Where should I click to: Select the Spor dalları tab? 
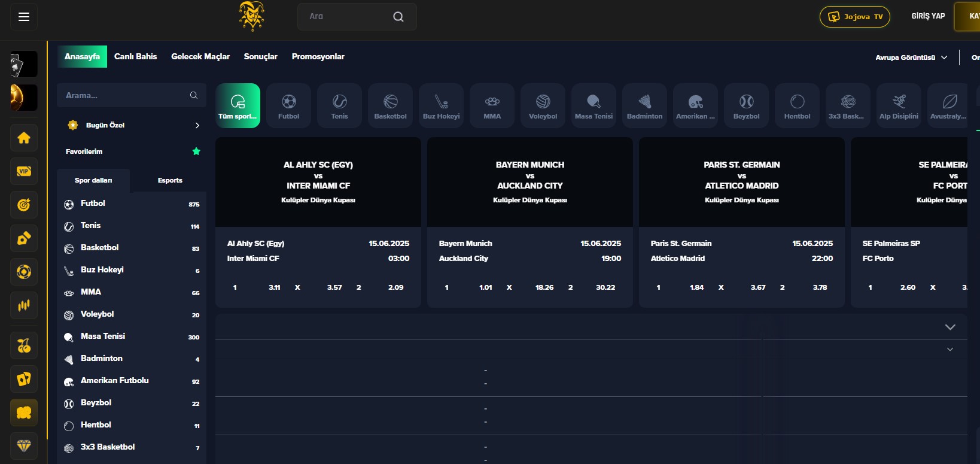click(93, 180)
